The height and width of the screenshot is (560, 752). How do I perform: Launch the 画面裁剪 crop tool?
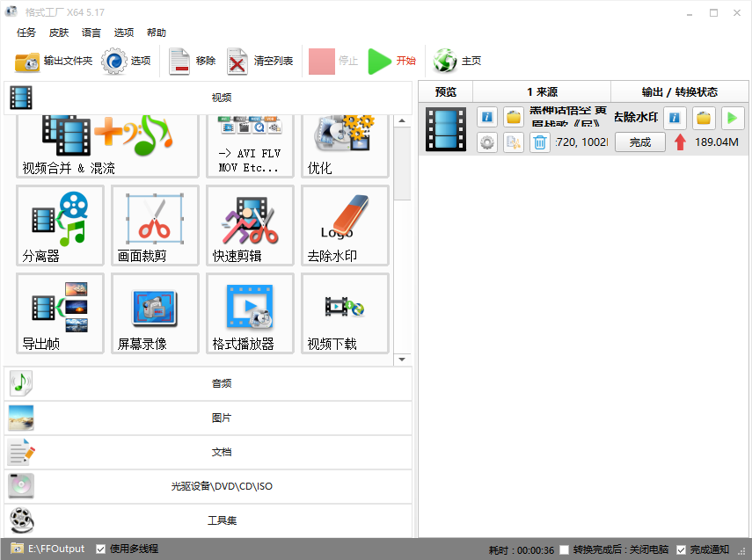point(155,225)
